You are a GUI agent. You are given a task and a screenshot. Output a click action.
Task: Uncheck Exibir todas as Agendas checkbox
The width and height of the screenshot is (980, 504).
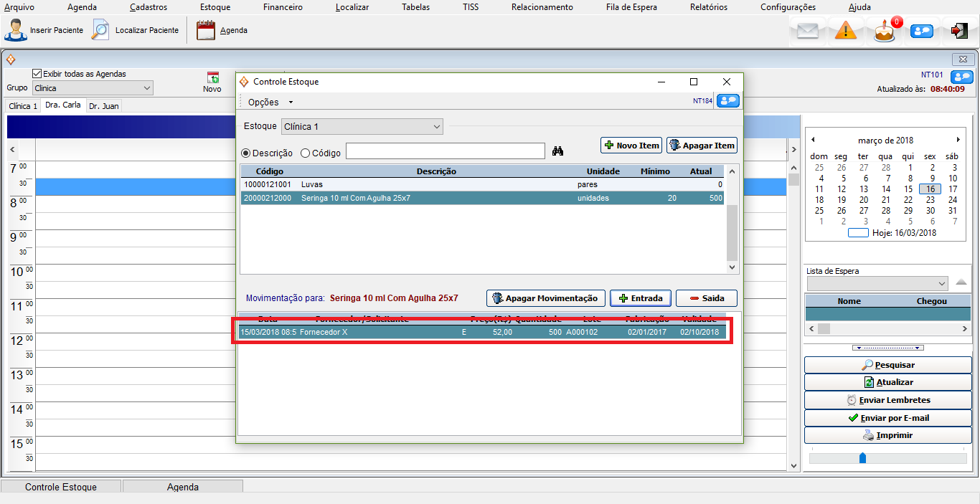point(37,74)
